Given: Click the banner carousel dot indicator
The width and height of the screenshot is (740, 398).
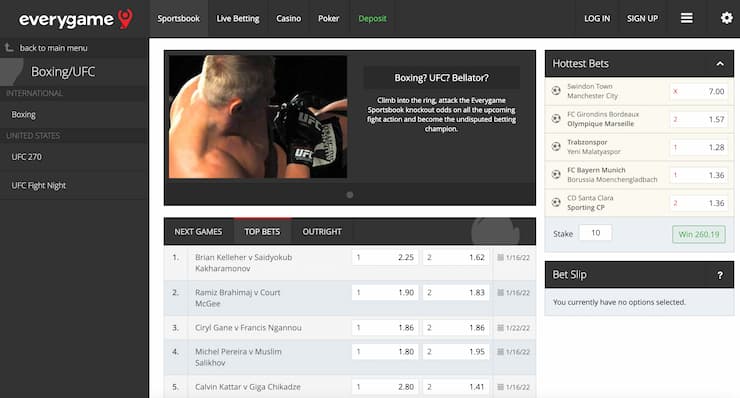Looking at the screenshot, I should pos(350,195).
